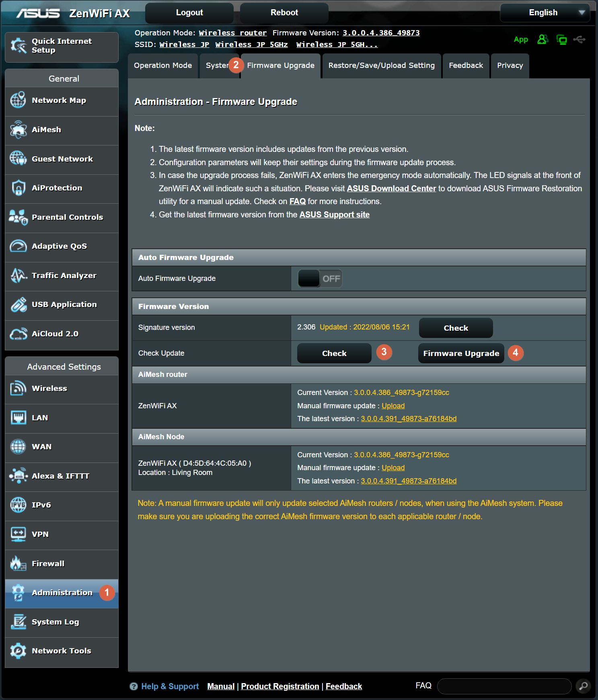Open the Manual footer link
The image size is (598, 700).
pyautogui.click(x=221, y=686)
